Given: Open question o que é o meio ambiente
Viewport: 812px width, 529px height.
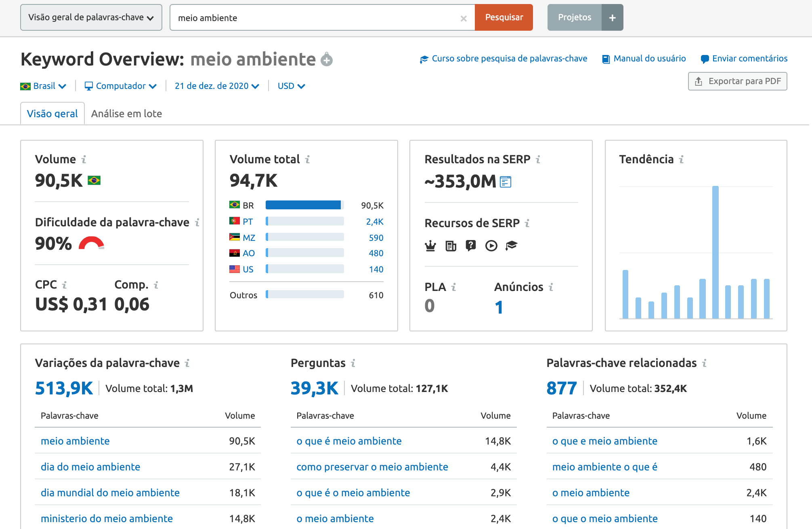Looking at the screenshot, I should tap(353, 493).
